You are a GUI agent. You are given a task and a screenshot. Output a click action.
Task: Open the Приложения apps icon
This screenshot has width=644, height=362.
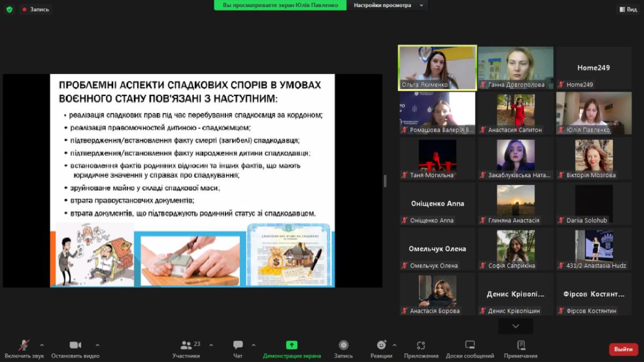[x=421, y=345]
